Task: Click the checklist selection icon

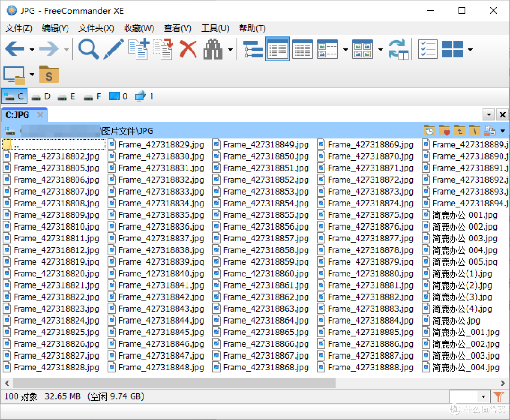Action: tap(428, 49)
